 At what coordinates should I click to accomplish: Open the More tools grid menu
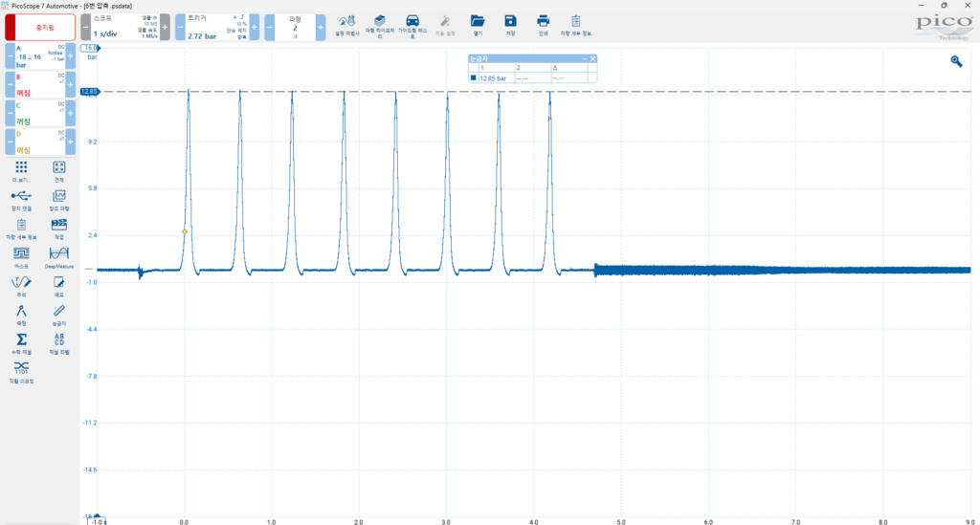click(21, 169)
